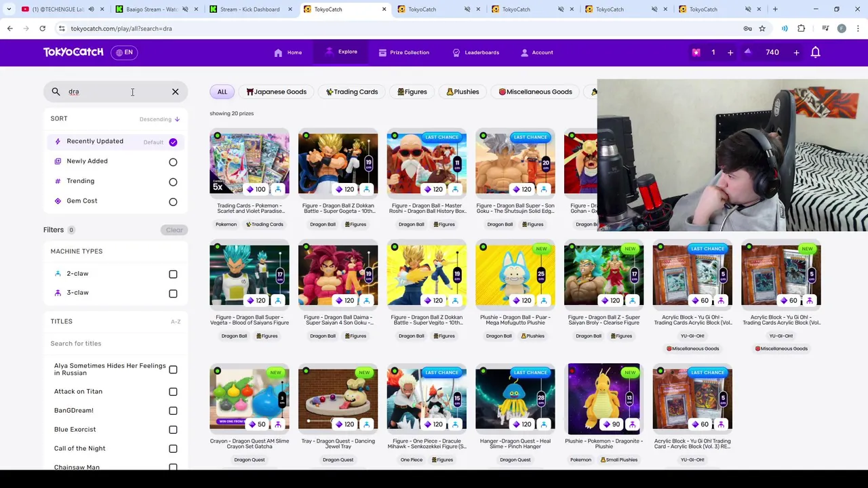The image size is (868, 488).
Task: Open Puar Mega Mofugutto plushie
Action: 515,274
